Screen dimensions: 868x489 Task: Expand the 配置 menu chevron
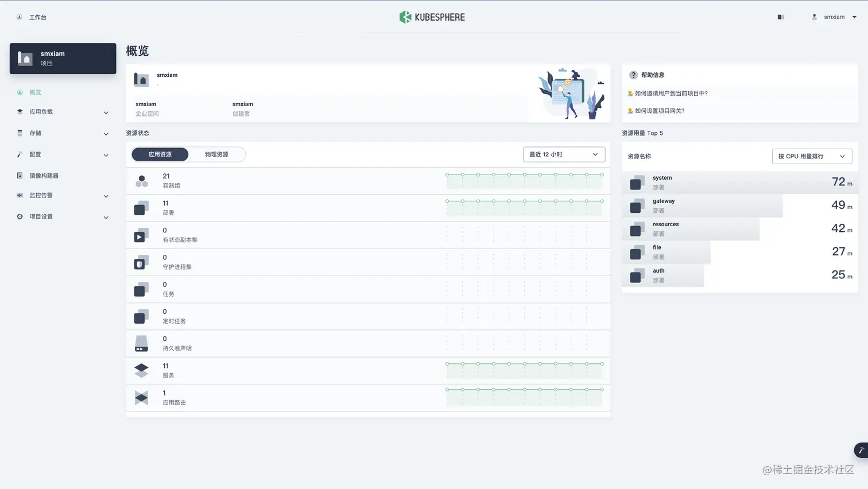click(x=106, y=155)
